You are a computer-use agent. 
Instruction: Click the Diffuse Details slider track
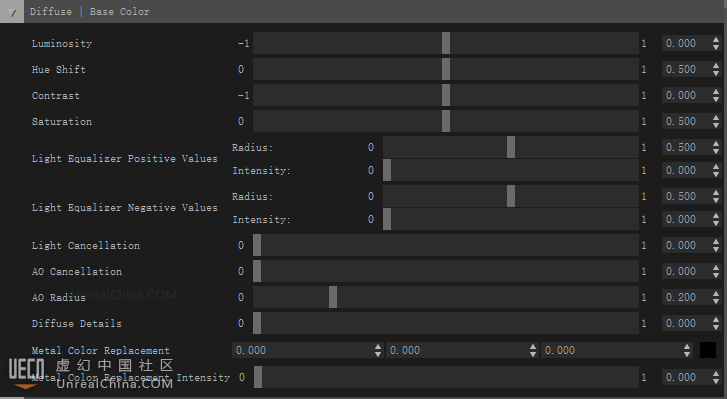point(446,323)
